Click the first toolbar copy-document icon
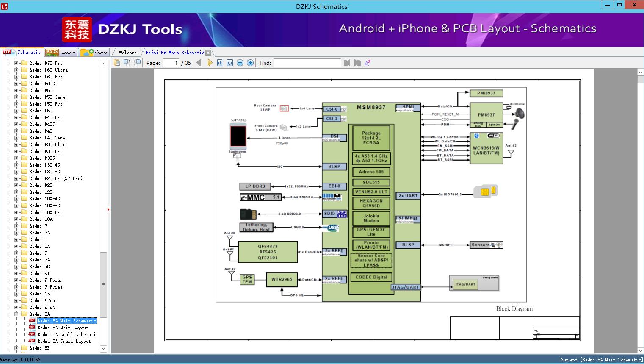Viewport: 644px width, 364px height. pyautogui.click(x=117, y=63)
